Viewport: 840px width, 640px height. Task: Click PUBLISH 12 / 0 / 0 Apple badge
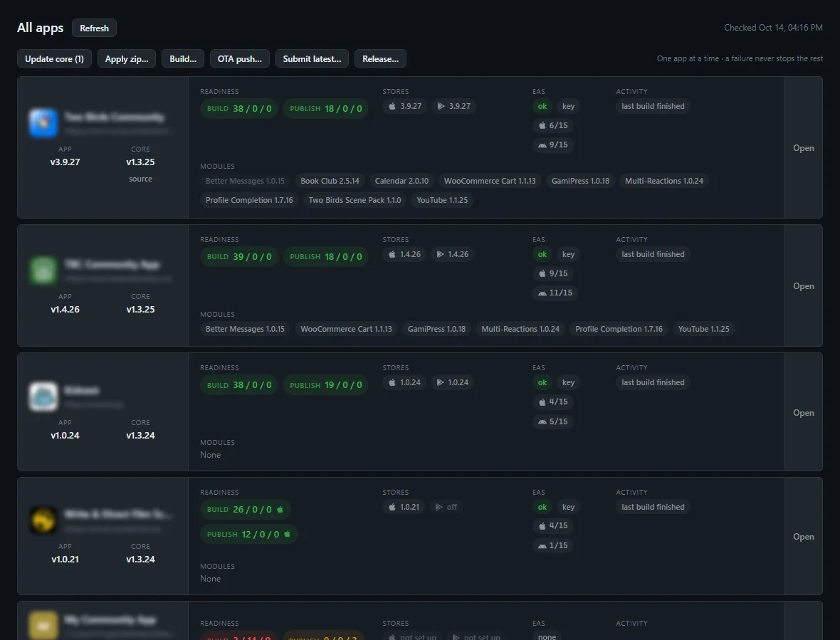click(x=248, y=534)
